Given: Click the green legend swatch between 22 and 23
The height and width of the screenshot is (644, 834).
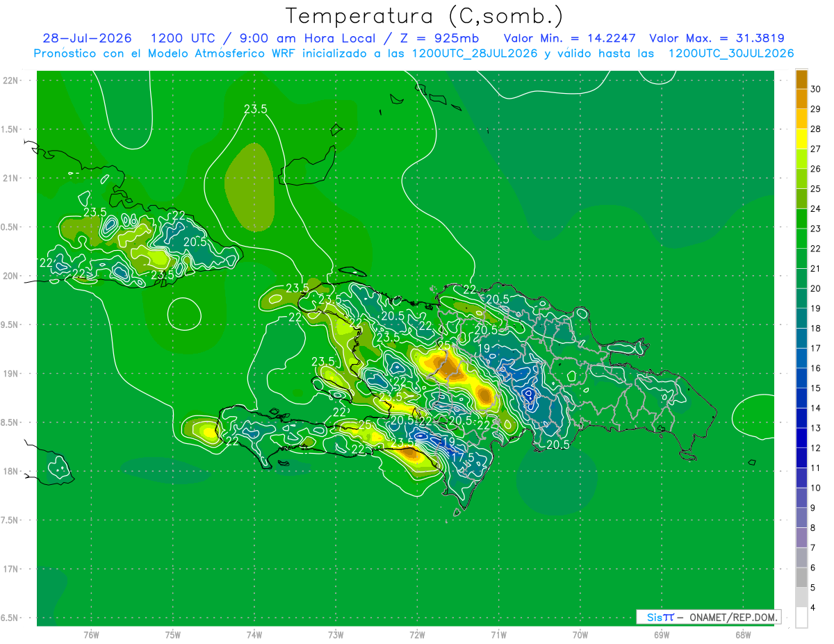Looking at the screenshot, I should tap(801, 239).
